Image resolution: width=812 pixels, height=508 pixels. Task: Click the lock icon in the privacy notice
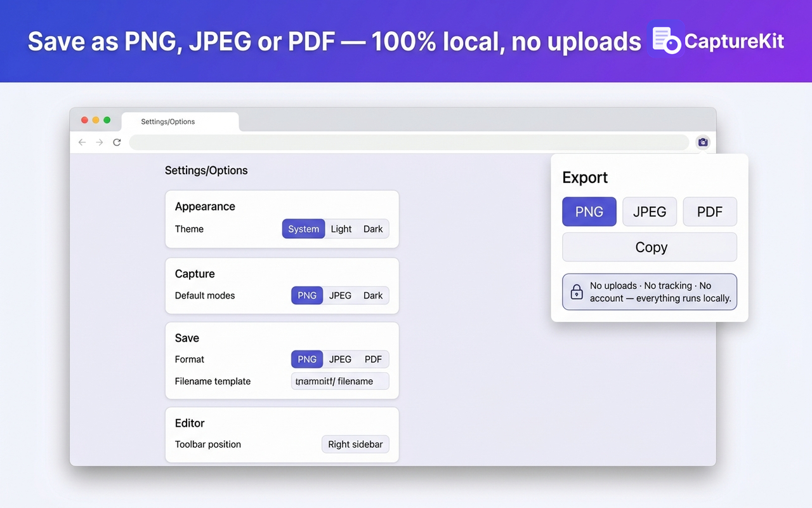click(x=577, y=291)
